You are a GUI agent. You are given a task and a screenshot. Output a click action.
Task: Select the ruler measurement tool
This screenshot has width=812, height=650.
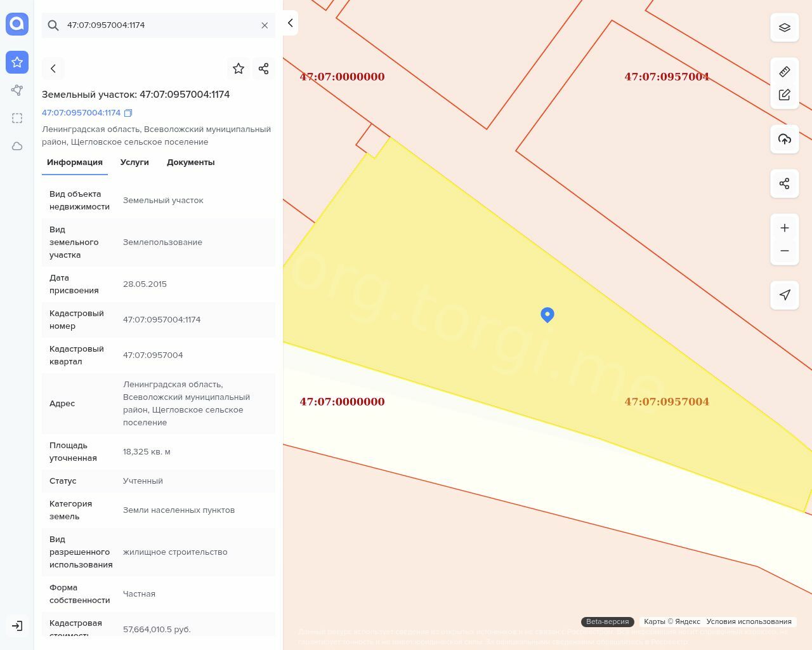(784, 72)
